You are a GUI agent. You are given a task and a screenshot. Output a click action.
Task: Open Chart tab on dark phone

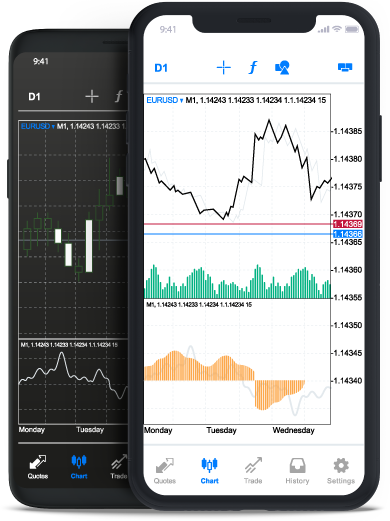(79, 467)
